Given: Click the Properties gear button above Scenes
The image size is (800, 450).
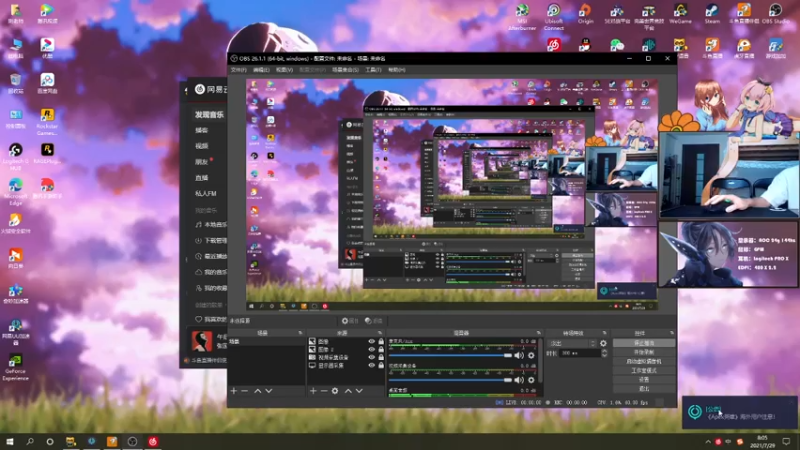Looking at the screenshot, I should 350,321.
